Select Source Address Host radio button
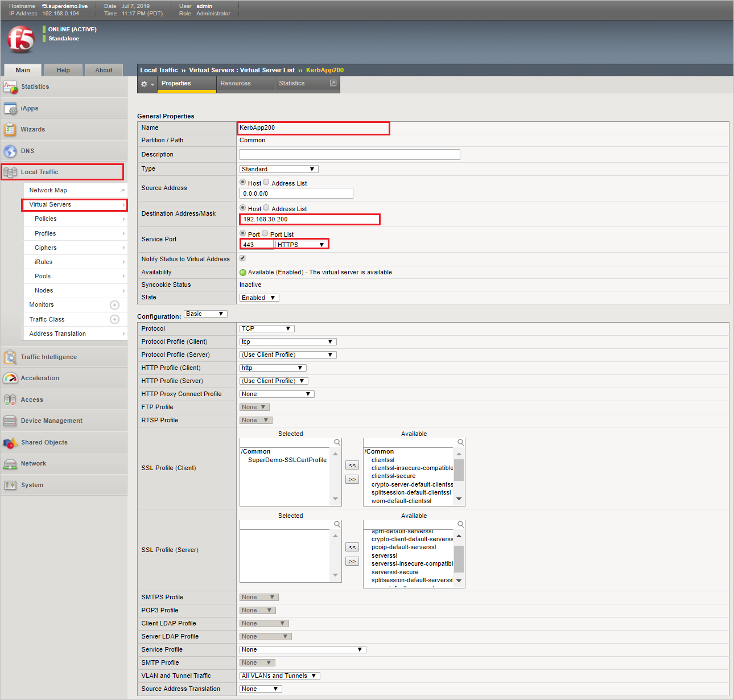 pyautogui.click(x=243, y=182)
